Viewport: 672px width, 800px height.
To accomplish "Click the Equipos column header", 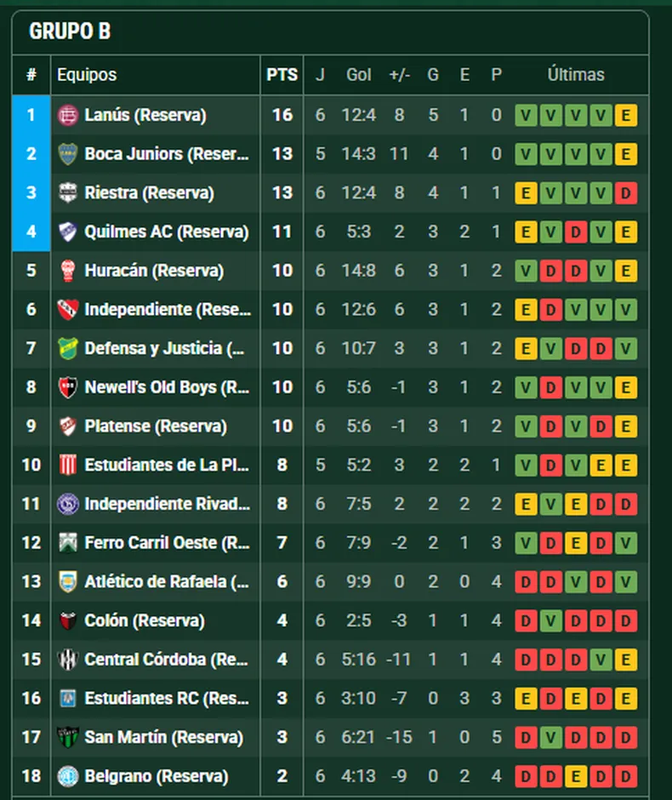I will pyautogui.click(x=87, y=75).
